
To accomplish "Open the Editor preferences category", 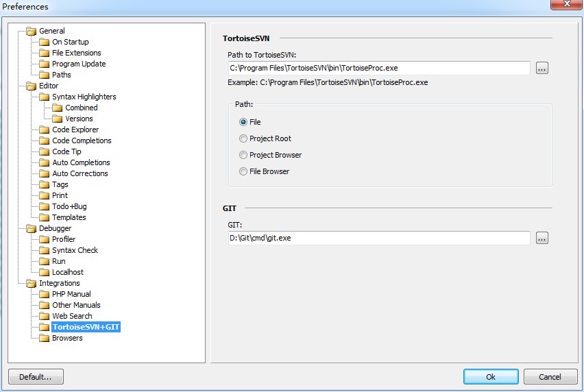I will [x=49, y=86].
